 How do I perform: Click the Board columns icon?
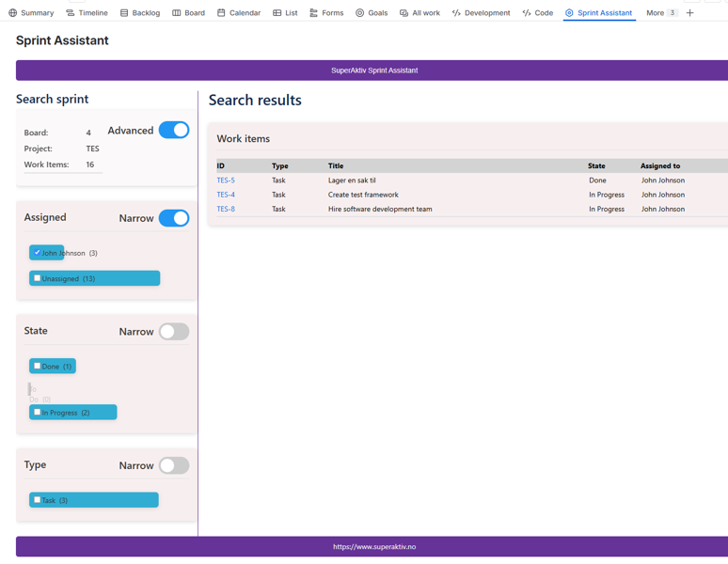coord(177,13)
